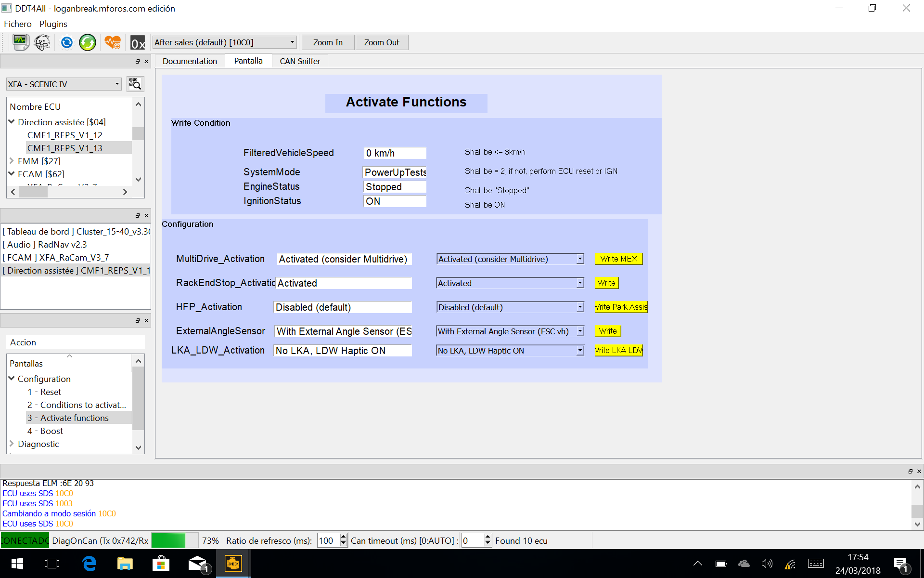Open the Plugins menu

pyautogui.click(x=53, y=24)
